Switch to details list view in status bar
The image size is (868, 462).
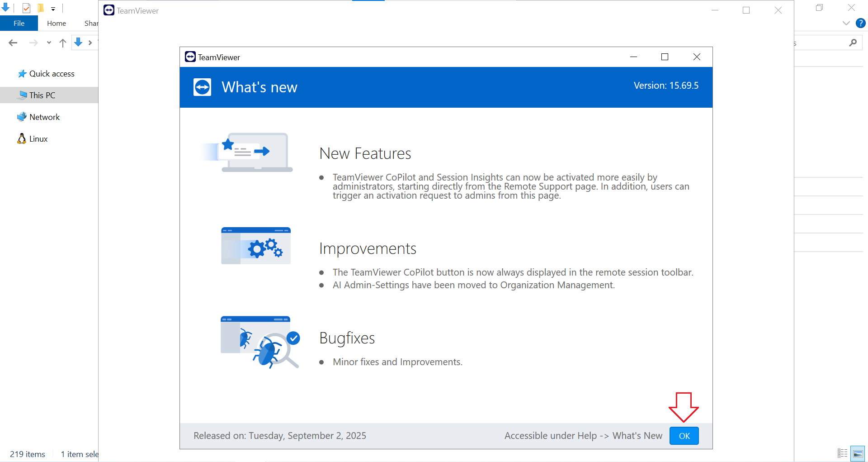tap(842, 453)
